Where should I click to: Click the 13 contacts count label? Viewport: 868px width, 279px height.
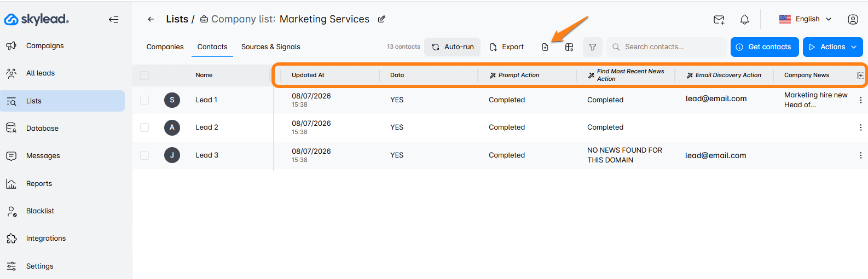[403, 47]
